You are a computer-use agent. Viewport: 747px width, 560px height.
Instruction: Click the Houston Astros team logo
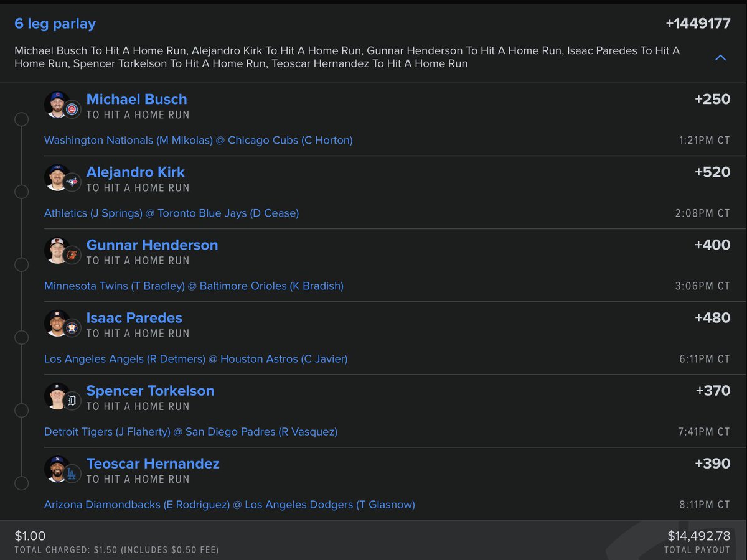tap(73, 328)
